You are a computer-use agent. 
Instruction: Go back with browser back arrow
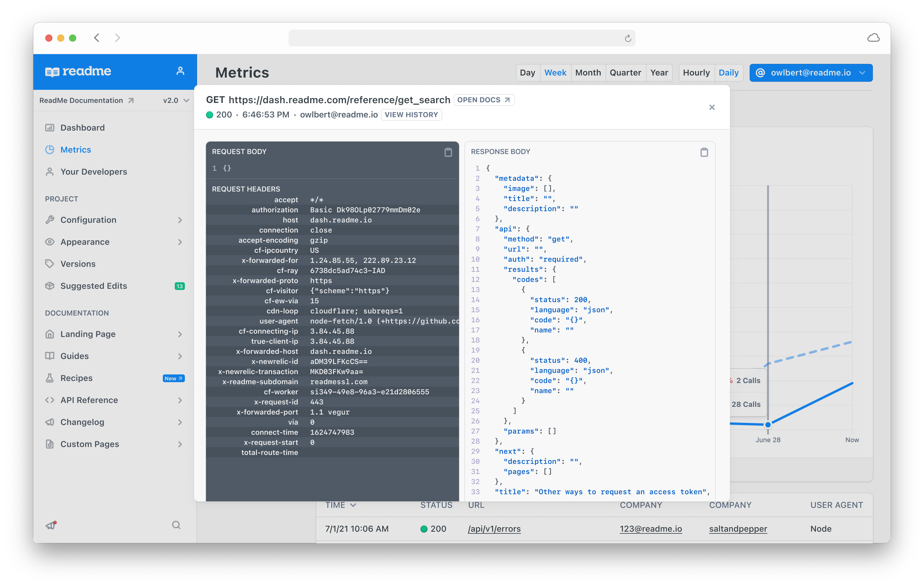click(x=97, y=37)
